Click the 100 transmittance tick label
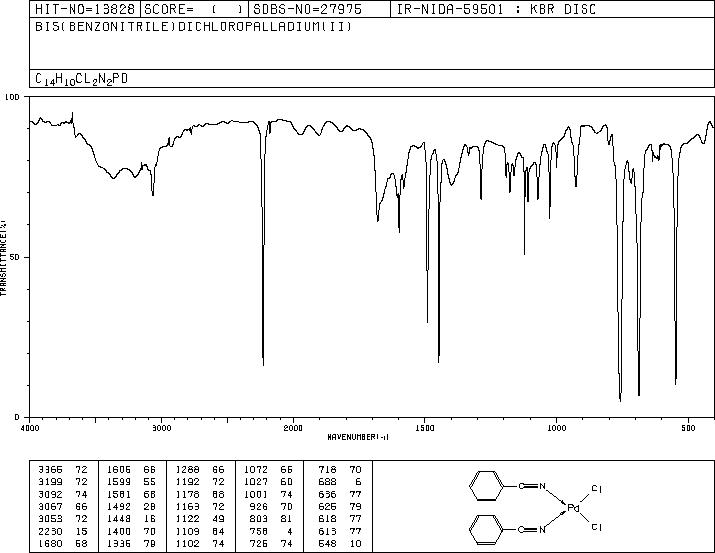The height and width of the screenshot is (553, 715). 12,97
